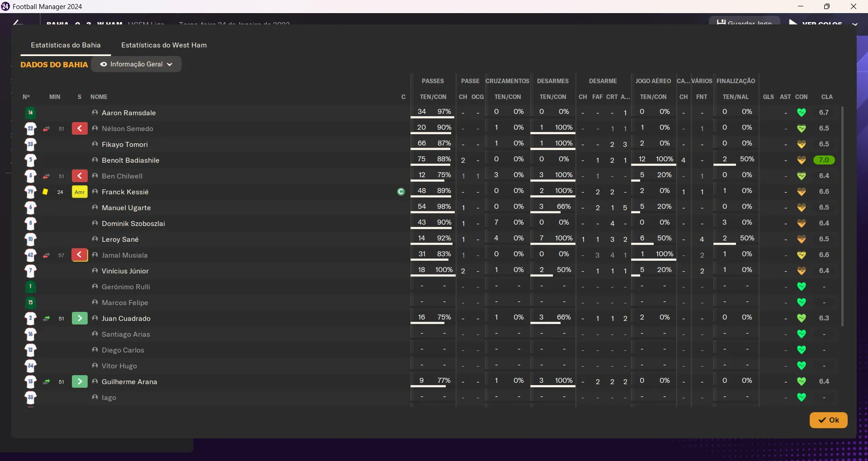Screen dimensions: 868x461
Task: Click the substituted-on arrow for Guilherme Arana
Action: (x=80, y=381)
